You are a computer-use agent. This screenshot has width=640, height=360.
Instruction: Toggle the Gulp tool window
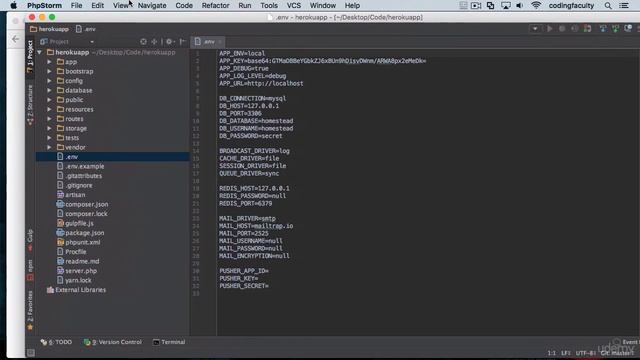point(30,240)
